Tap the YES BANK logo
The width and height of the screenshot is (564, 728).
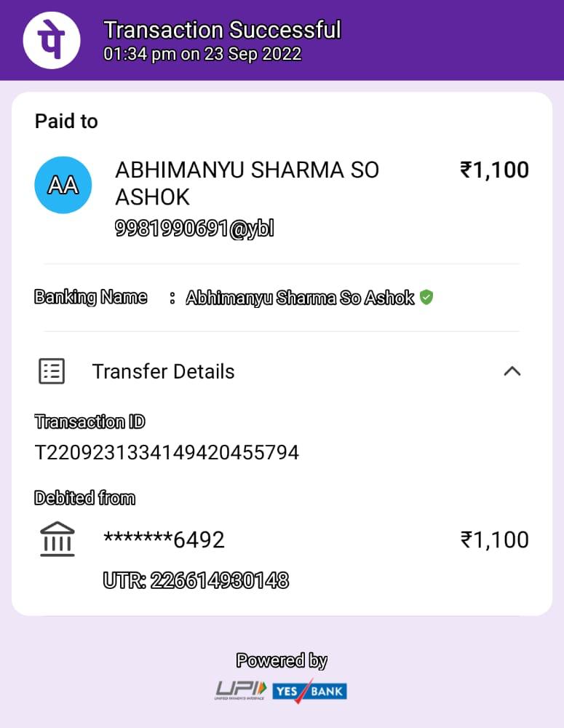tap(310, 689)
